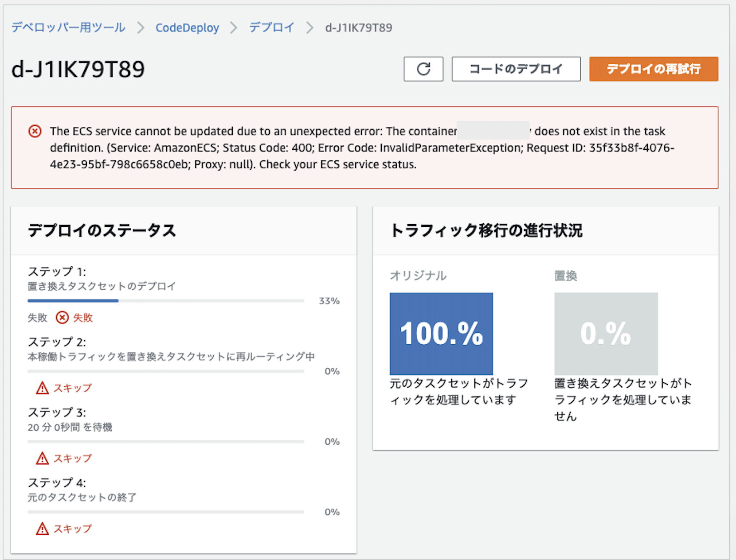Click the ステップ 4: label
The width and height of the screenshot is (736, 560).
coord(57,482)
